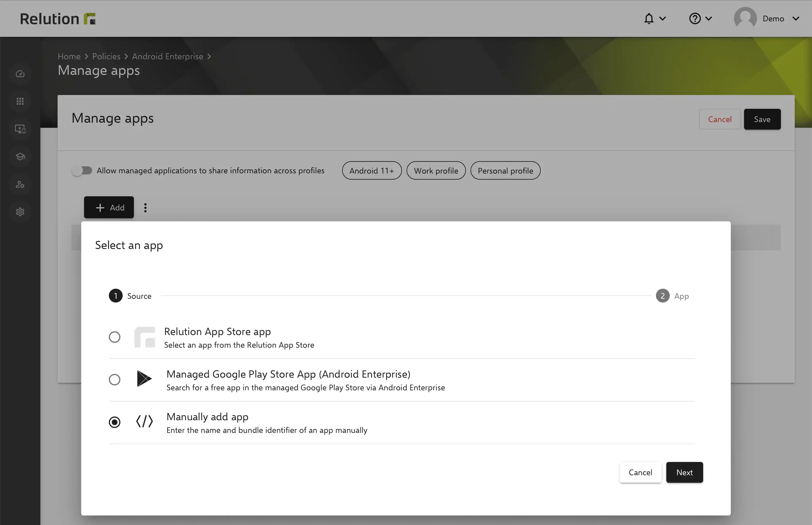Viewport: 812px width, 525px height.
Task: Click 'Select an app from the Relution App Store' text
Action: point(239,345)
